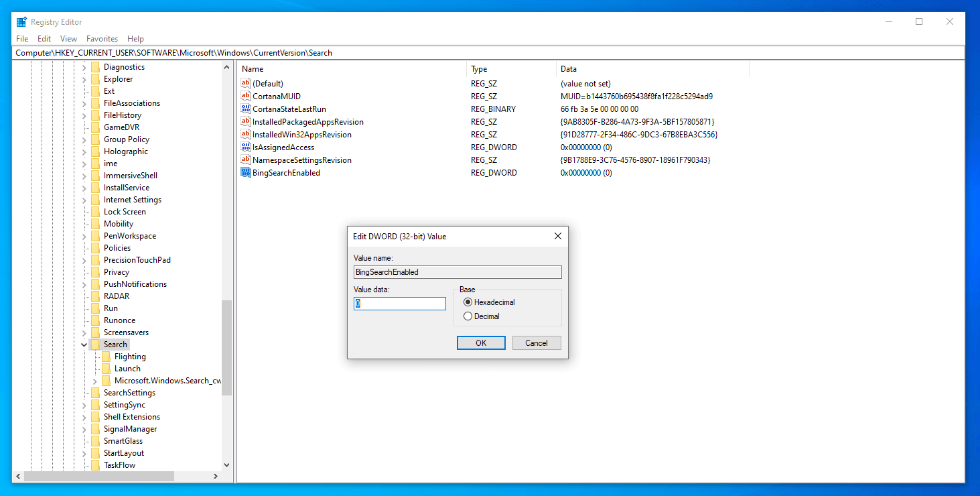Expand the Explorer key
Image resolution: width=980 pixels, height=496 pixels.
click(84, 79)
